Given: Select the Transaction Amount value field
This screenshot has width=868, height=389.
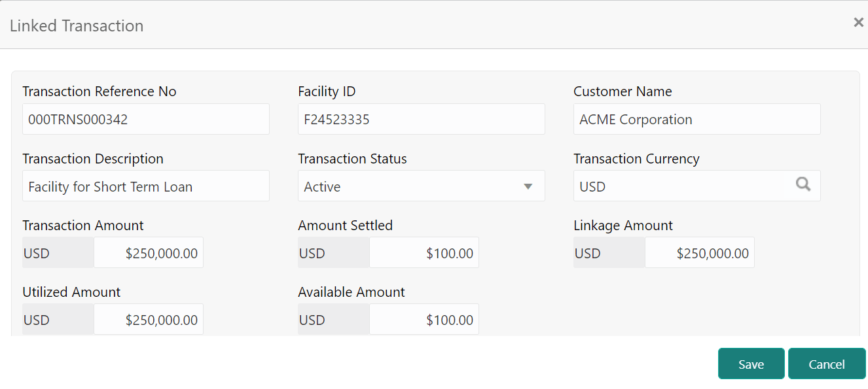Looking at the screenshot, I should coord(149,252).
